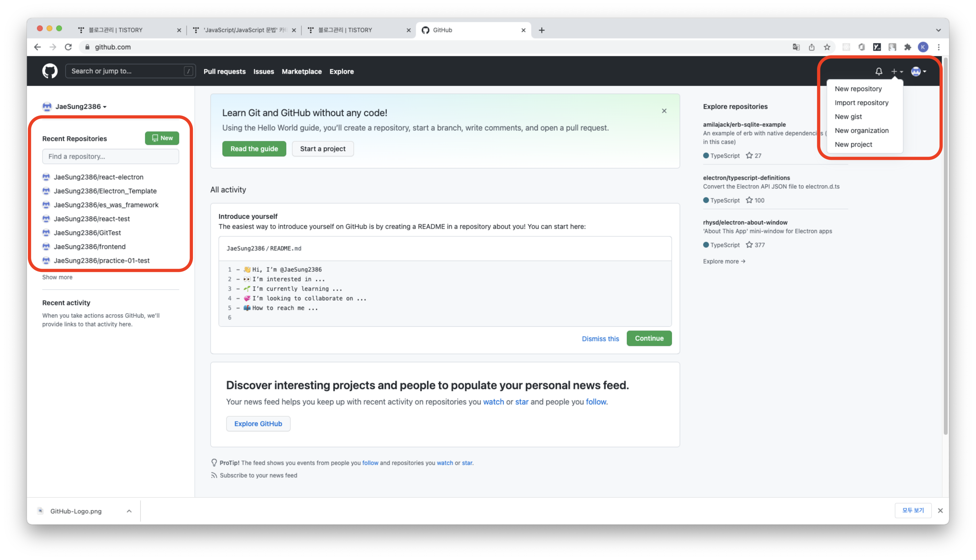Image resolution: width=976 pixels, height=560 pixels.
Task: Open Chrome extensions puzzle icon
Action: pyautogui.click(x=908, y=47)
